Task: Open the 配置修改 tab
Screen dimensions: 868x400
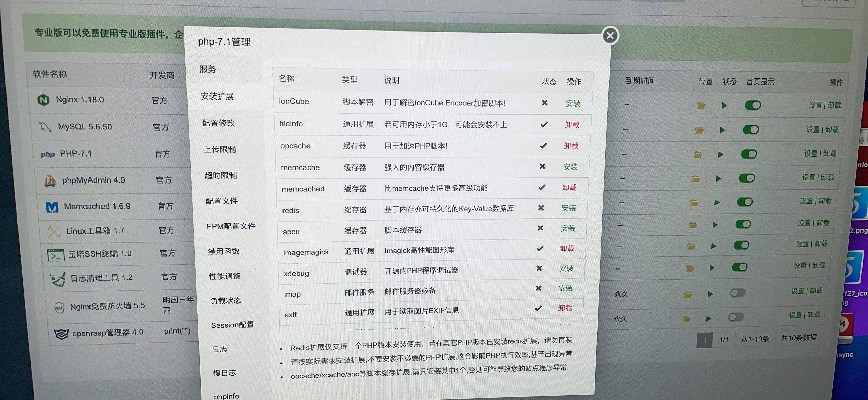Action: point(218,123)
